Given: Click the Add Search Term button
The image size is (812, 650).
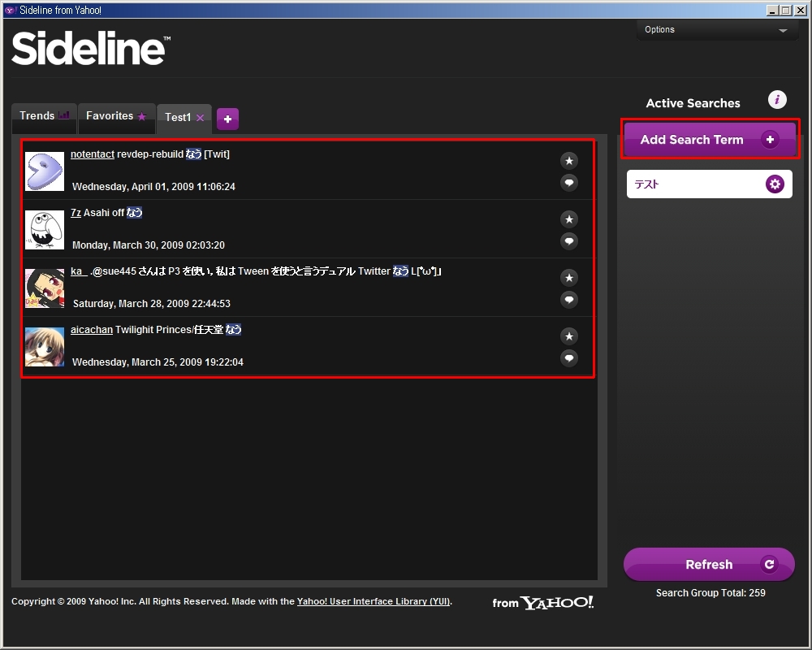Looking at the screenshot, I should pos(710,140).
